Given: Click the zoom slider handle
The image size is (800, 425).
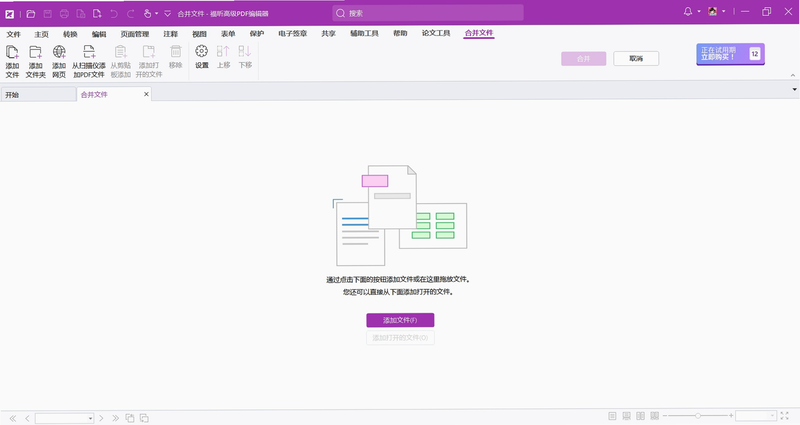Looking at the screenshot, I should [698, 416].
